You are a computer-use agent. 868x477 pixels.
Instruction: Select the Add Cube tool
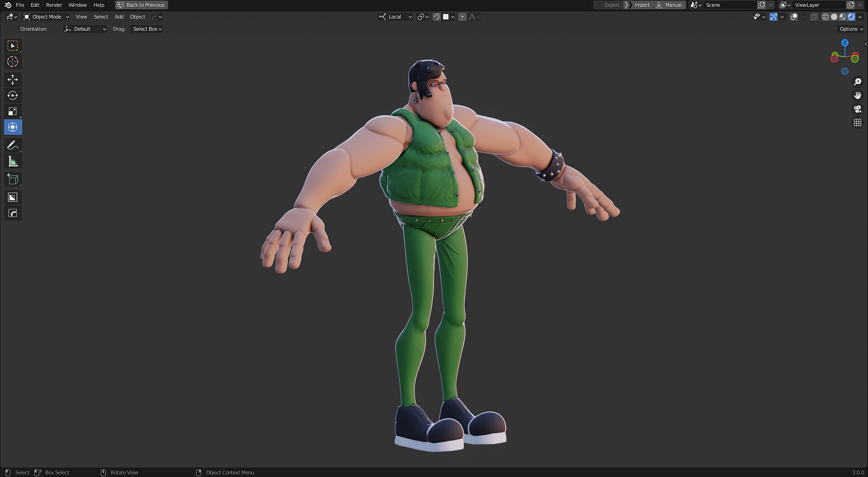[13, 179]
